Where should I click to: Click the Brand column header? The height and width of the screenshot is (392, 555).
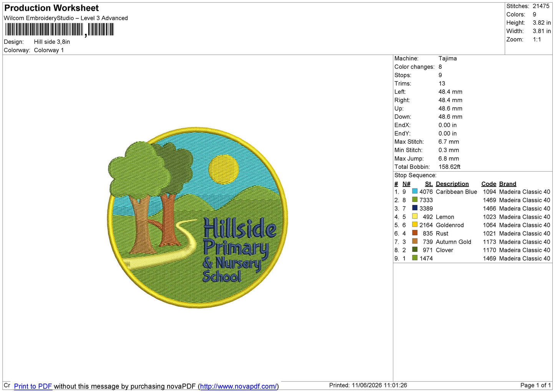pos(507,184)
